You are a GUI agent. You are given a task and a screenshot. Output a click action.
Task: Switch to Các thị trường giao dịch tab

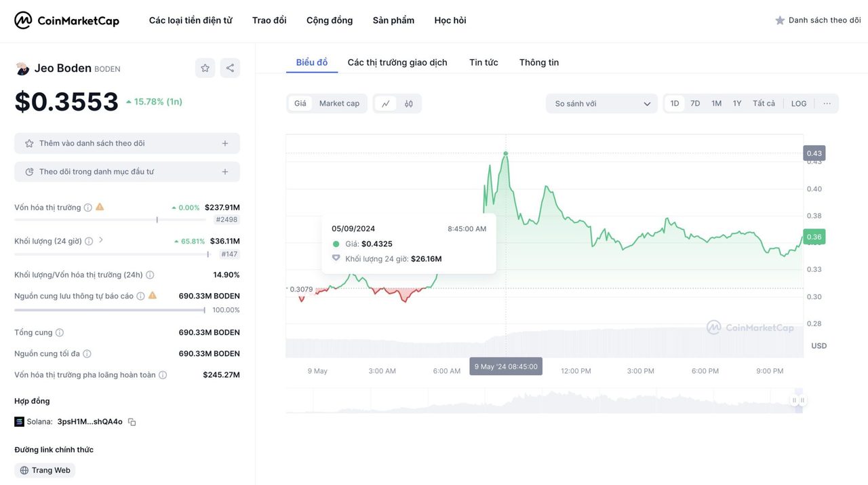pos(397,62)
